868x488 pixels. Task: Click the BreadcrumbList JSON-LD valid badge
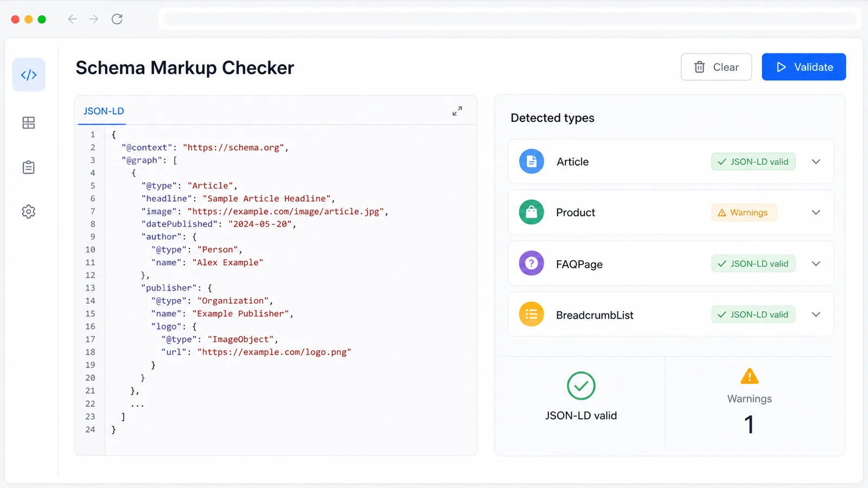(x=753, y=314)
